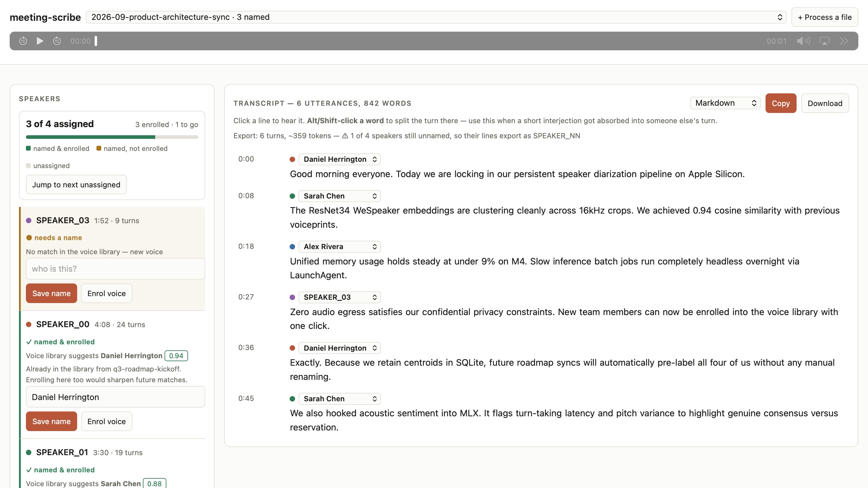Image resolution: width=868 pixels, height=488 pixels.
Task: Click the line starting 'Zero audio egress satisfies'
Action: tap(564, 319)
